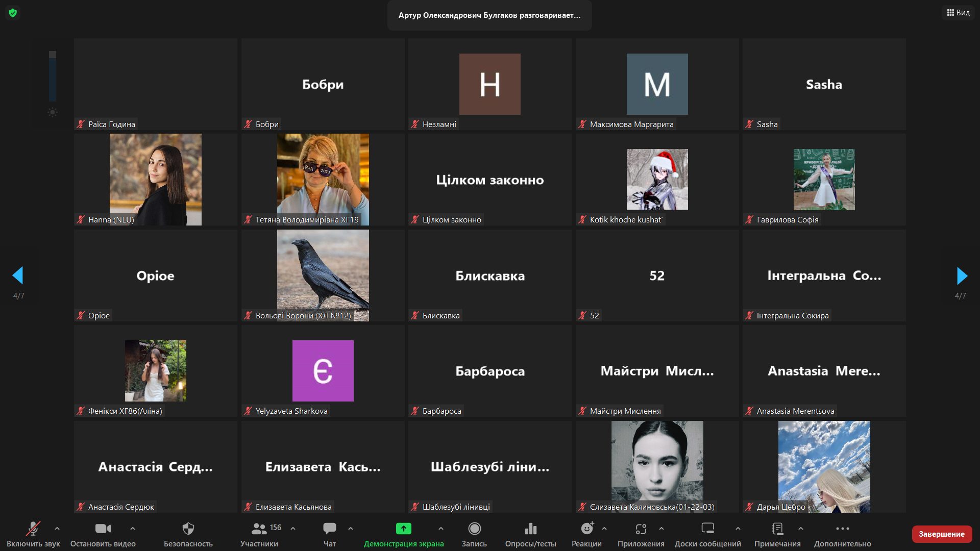Open the Дополнительно more menu
The image size is (980, 551).
[842, 529]
